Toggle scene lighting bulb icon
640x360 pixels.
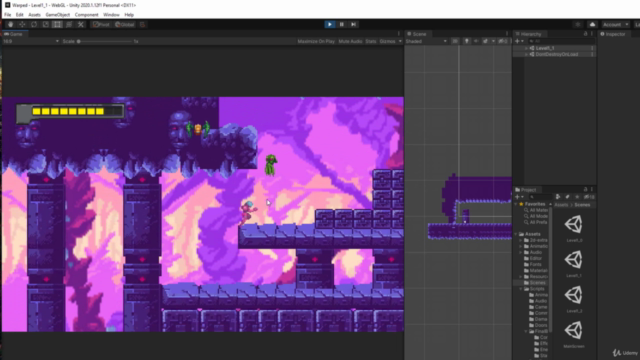pos(467,41)
